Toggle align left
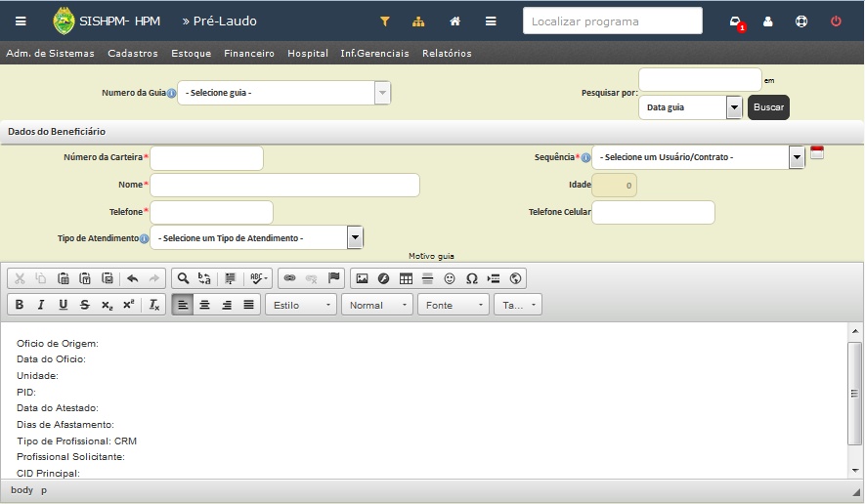This screenshot has width=865, height=504. [183, 305]
